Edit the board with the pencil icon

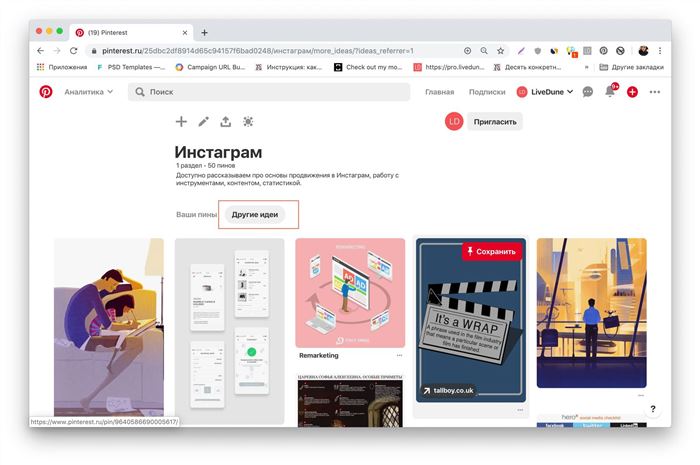click(x=204, y=121)
